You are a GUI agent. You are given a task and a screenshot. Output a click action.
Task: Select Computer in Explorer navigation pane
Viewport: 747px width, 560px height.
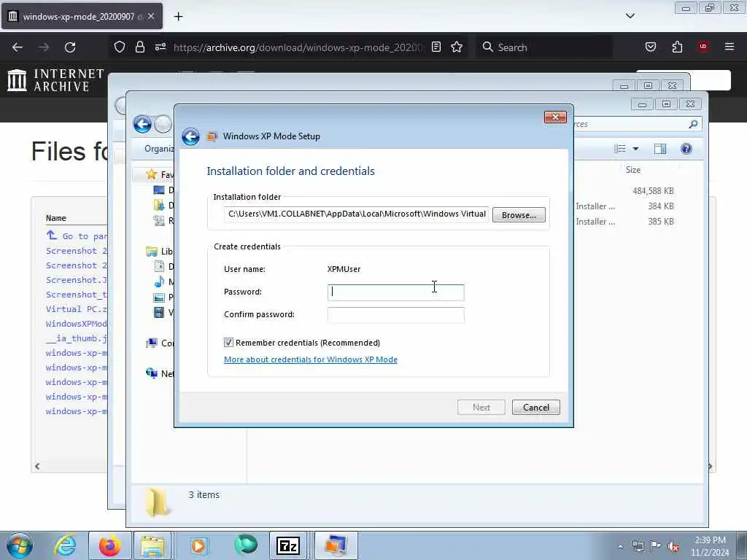click(x=160, y=343)
